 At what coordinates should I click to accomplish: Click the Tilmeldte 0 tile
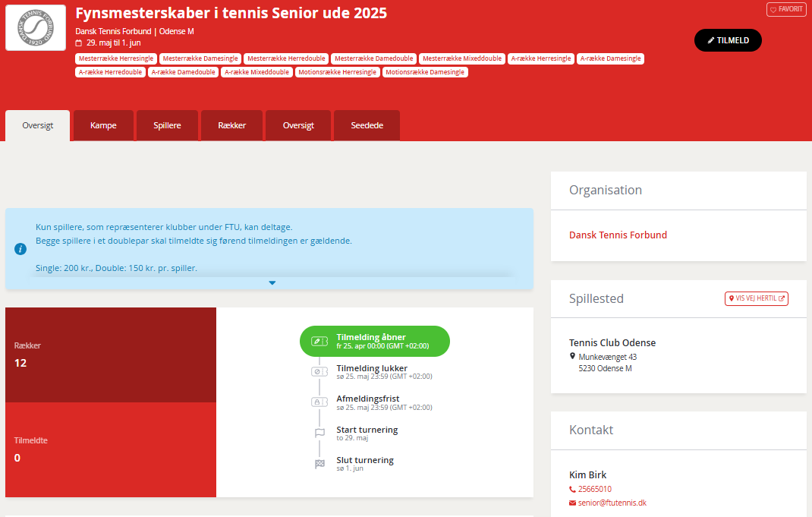(x=111, y=449)
